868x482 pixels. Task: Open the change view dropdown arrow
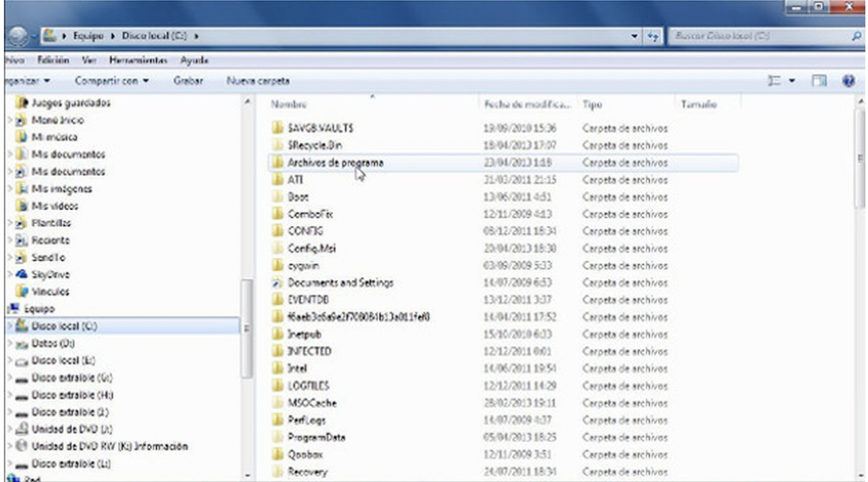792,81
